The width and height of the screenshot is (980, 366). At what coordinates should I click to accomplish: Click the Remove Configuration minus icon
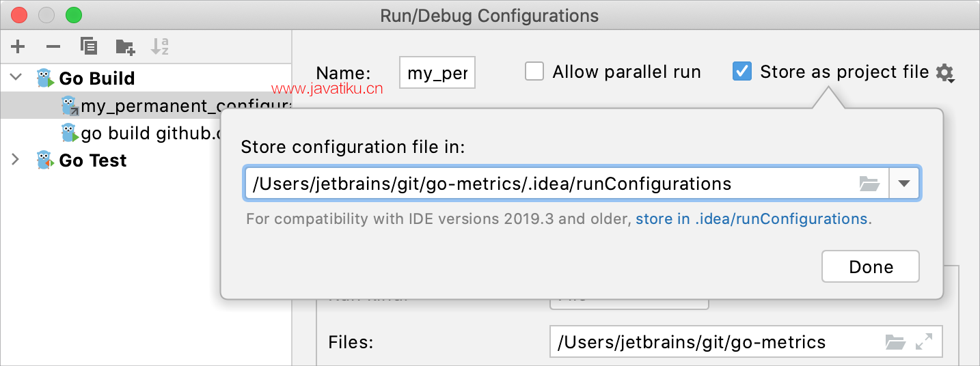coord(53,46)
